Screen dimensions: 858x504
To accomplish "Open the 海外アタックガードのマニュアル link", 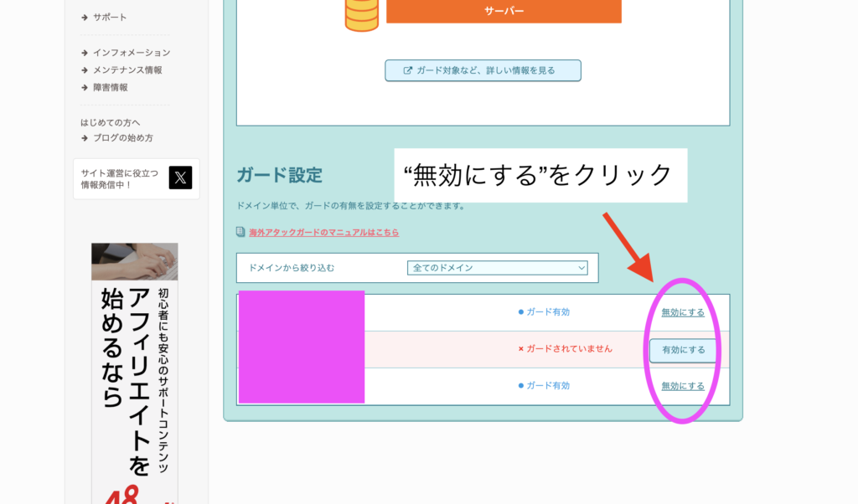I will coord(323,232).
